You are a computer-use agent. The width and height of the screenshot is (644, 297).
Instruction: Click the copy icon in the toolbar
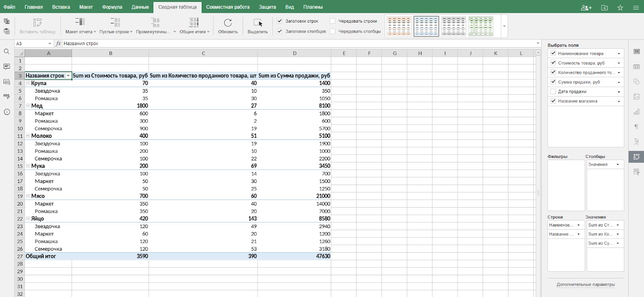pyautogui.click(x=6, y=21)
